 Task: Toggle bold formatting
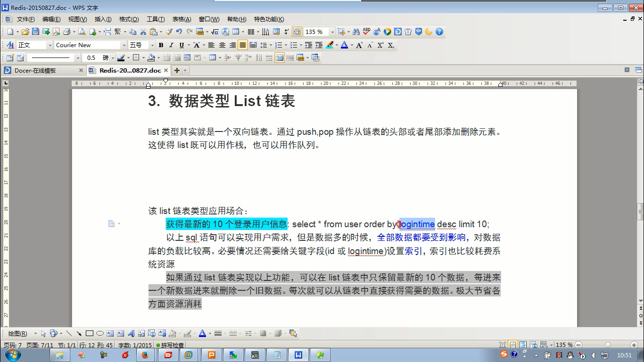point(161,45)
